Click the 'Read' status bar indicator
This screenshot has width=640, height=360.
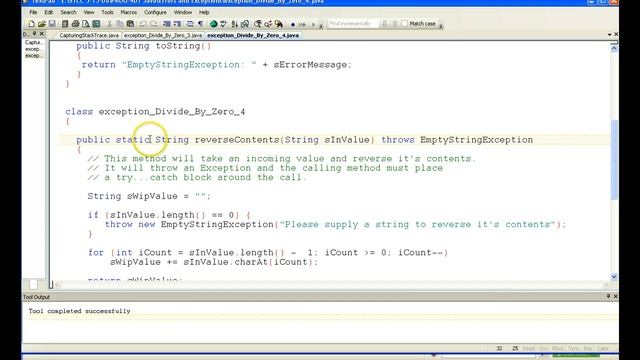tap(529, 348)
